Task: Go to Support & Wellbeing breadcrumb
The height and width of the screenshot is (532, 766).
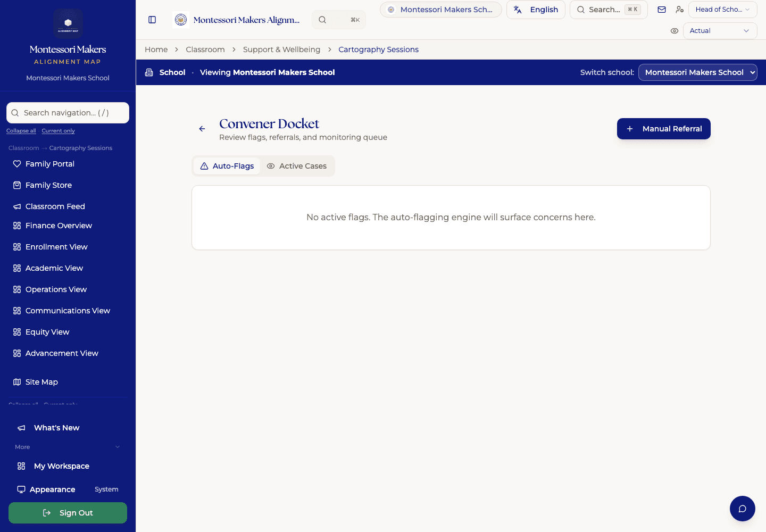Action: (282, 49)
